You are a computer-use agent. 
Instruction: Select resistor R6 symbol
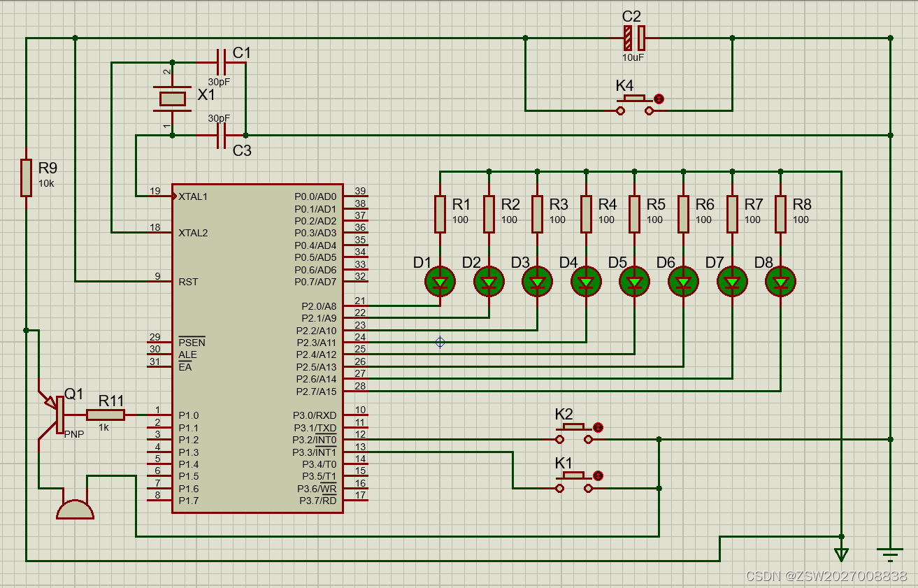click(x=683, y=214)
